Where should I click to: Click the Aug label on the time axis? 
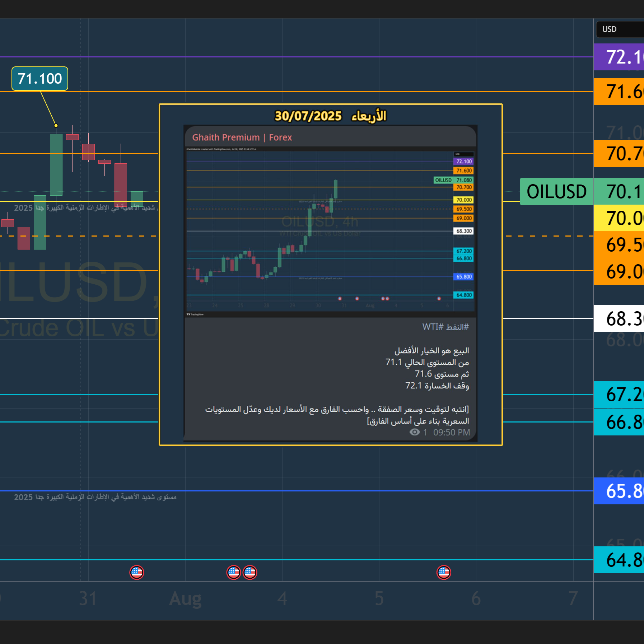(185, 599)
